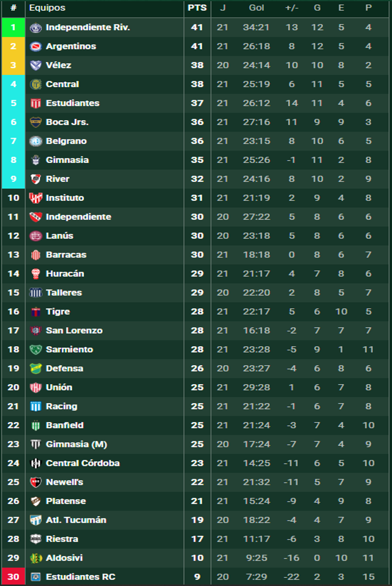Viewport: 392px width, 586px height.
Task: Sort by the Gol column header
Action: (x=256, y=8)
